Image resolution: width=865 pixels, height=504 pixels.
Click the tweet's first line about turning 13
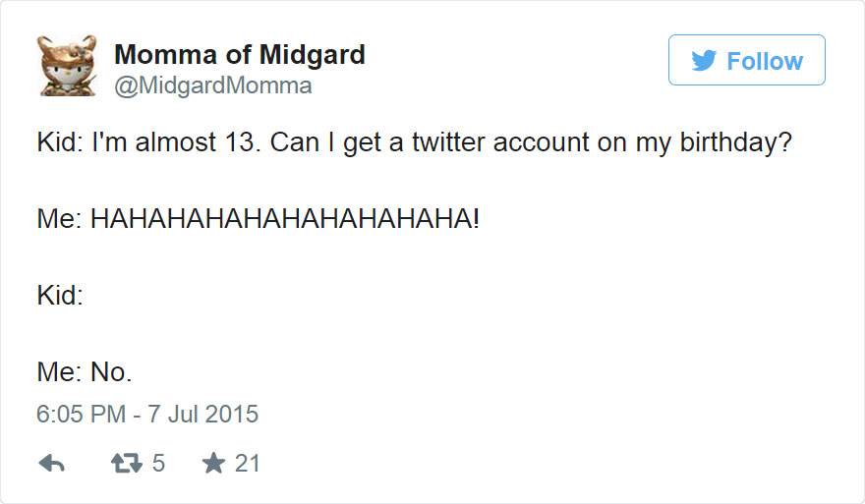coord(414,144)
